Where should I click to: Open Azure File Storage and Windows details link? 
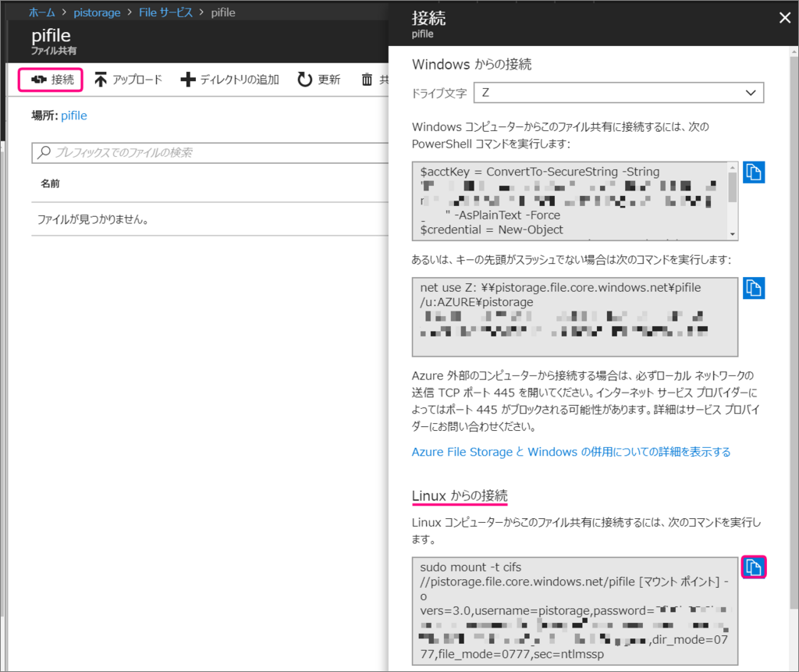tap(571, 452)
